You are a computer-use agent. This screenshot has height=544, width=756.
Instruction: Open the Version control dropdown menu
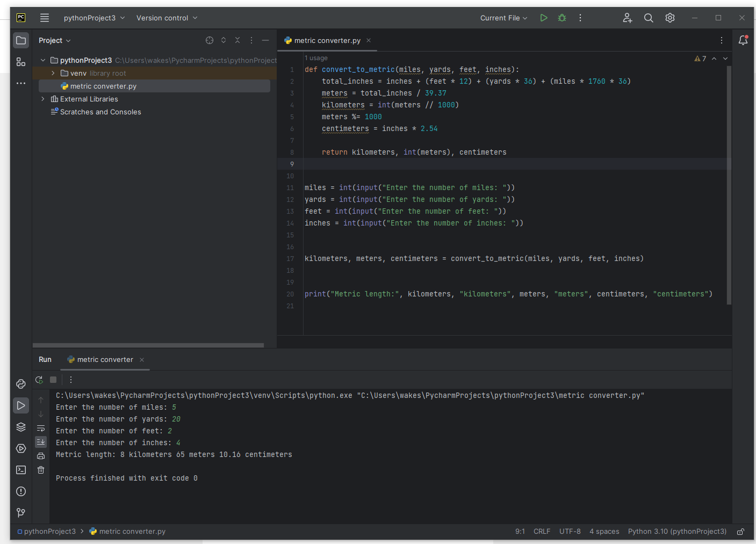[167, 18]
